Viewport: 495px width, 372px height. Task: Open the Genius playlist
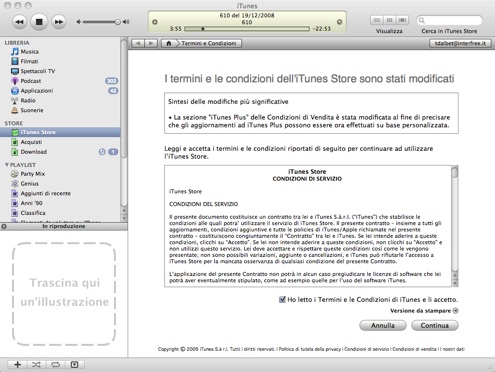(60, 184)
